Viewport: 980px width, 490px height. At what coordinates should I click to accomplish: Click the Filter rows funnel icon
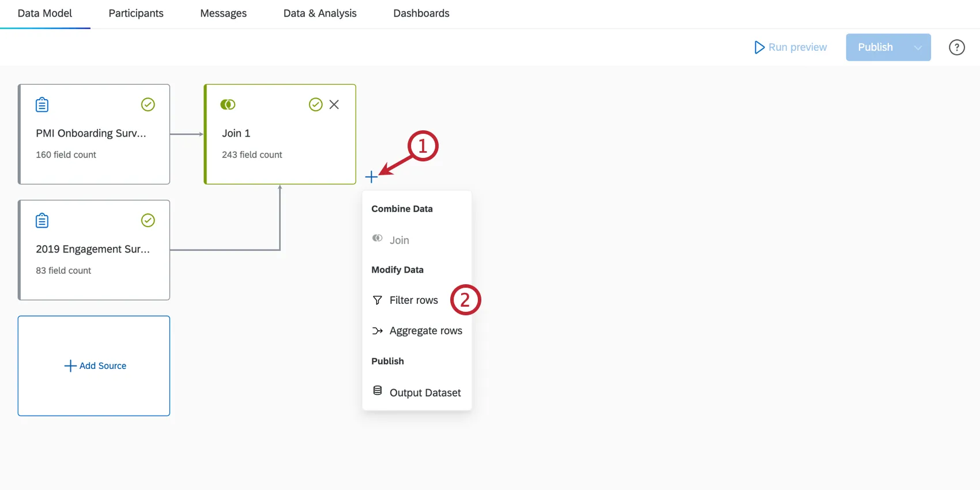pyautogui.click(x=378, y=300)
